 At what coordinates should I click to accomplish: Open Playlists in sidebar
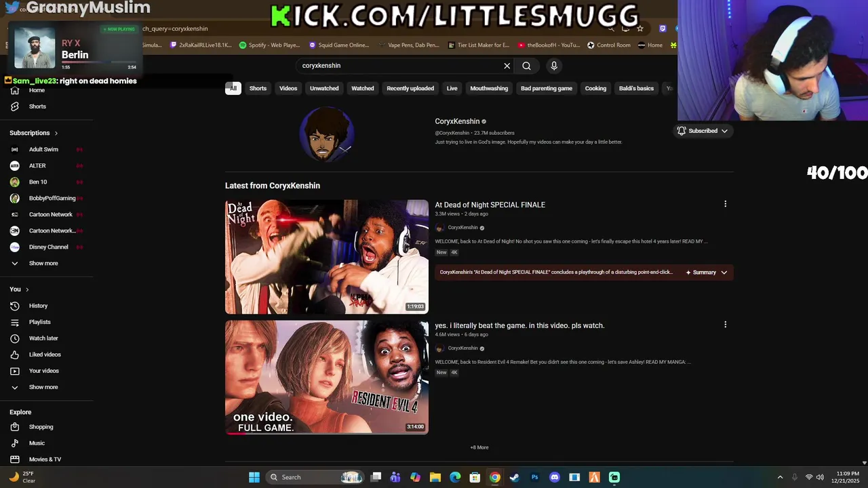pos(39,322)
